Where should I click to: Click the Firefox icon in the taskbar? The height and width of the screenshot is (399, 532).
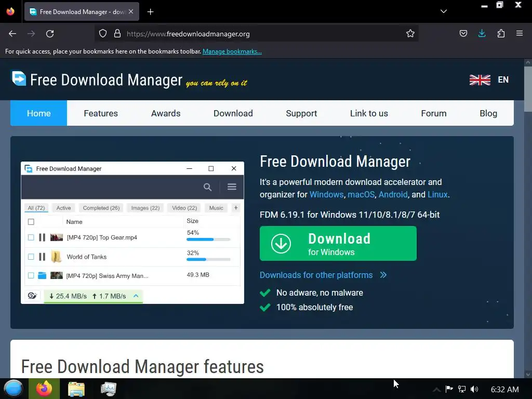click(44, 389)
